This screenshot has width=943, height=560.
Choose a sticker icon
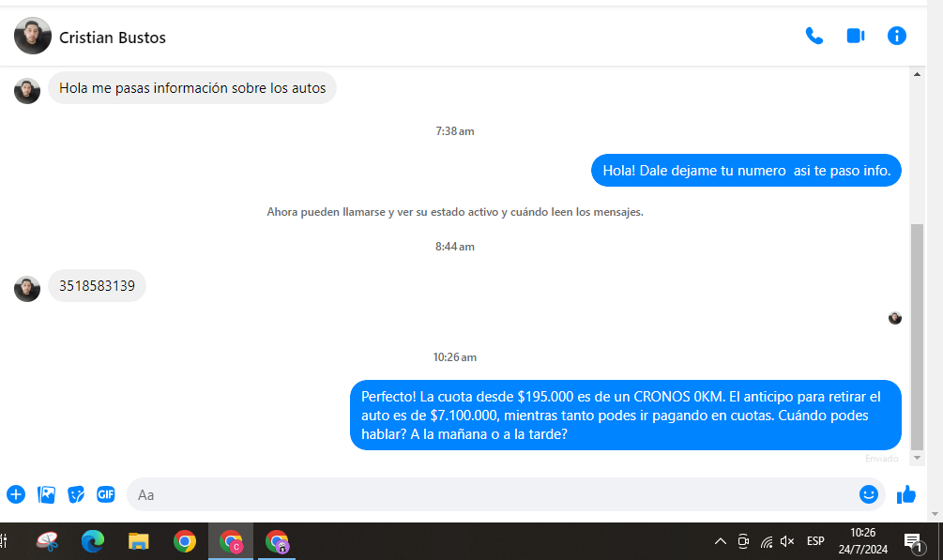tap(76, 494)
